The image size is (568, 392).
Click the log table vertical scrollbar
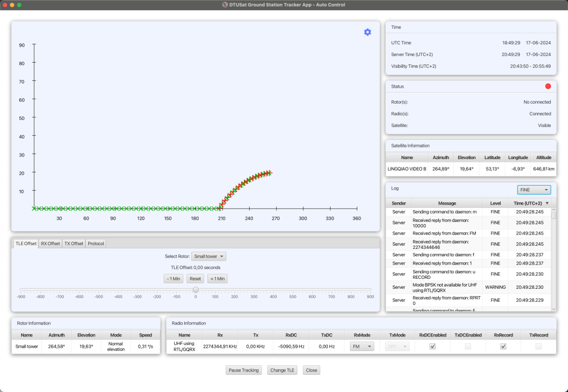click(x=554, y=259)
